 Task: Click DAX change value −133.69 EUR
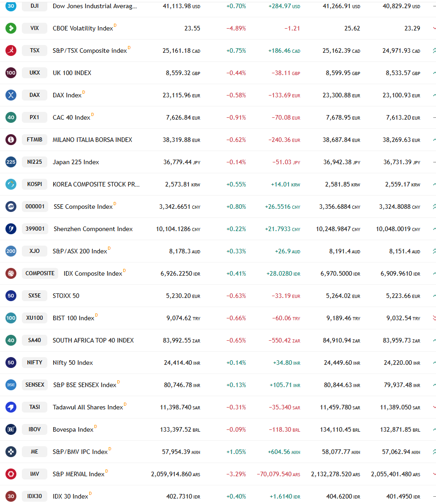pos(284,96)
